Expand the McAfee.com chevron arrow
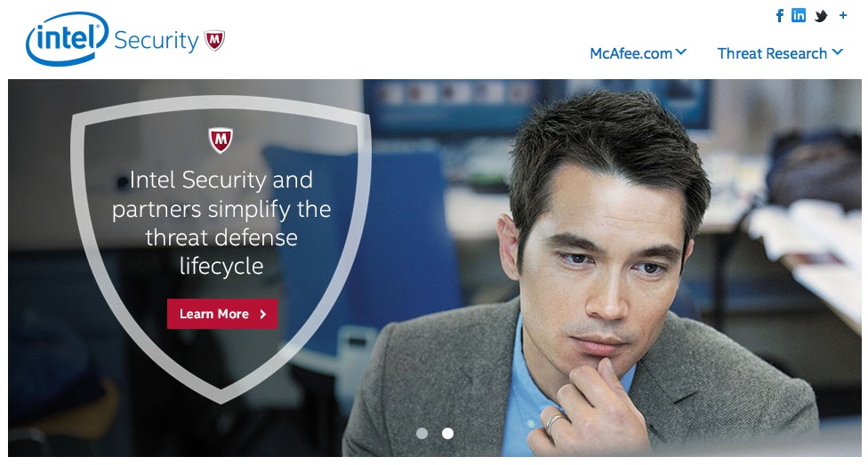868x465 pixels. click(x=681, y=52)
